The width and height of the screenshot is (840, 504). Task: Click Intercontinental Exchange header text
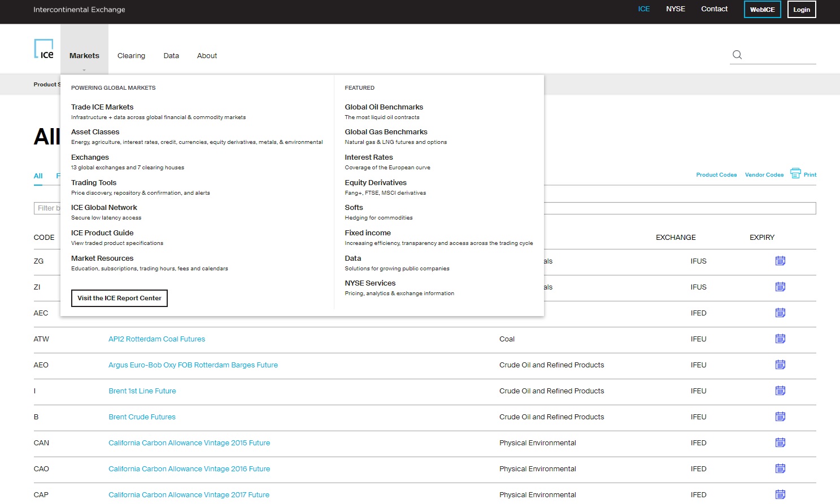79,9
